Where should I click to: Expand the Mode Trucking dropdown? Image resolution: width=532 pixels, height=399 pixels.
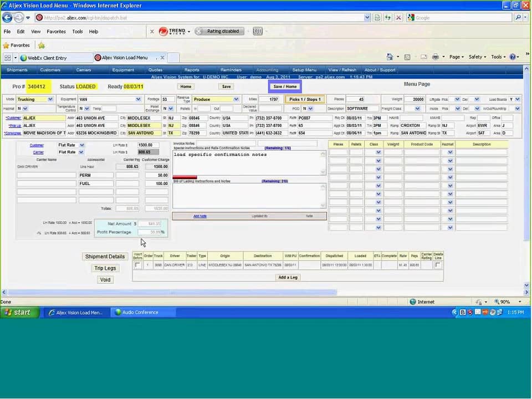click(50, 99)
